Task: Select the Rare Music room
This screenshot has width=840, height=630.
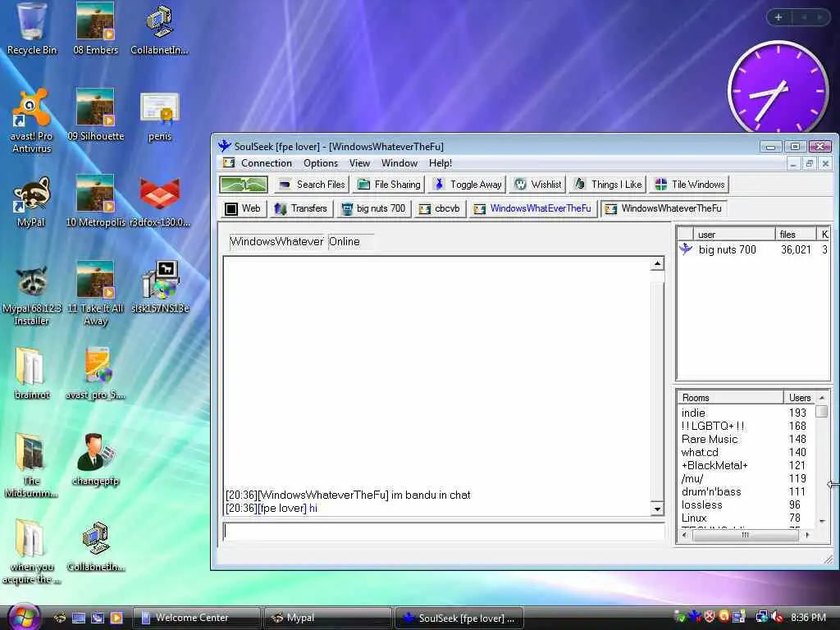Action: (745, 440)
